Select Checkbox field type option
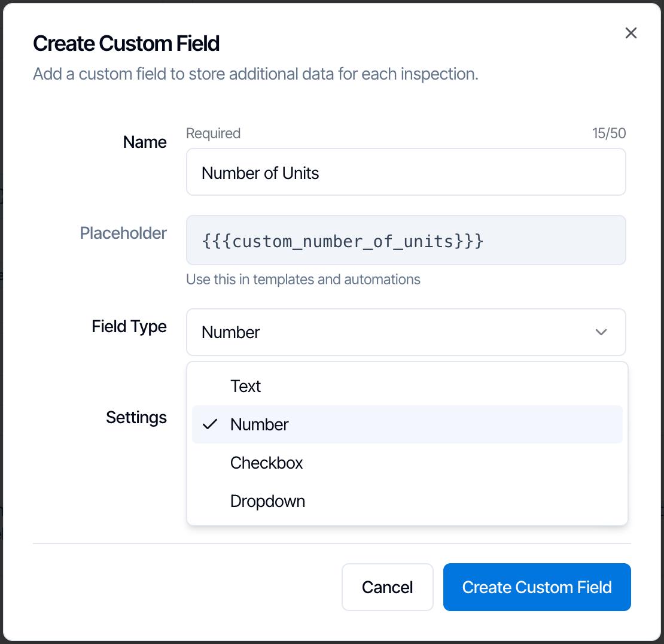This screenshot has width=664, height=644. [x=407, y=463]
